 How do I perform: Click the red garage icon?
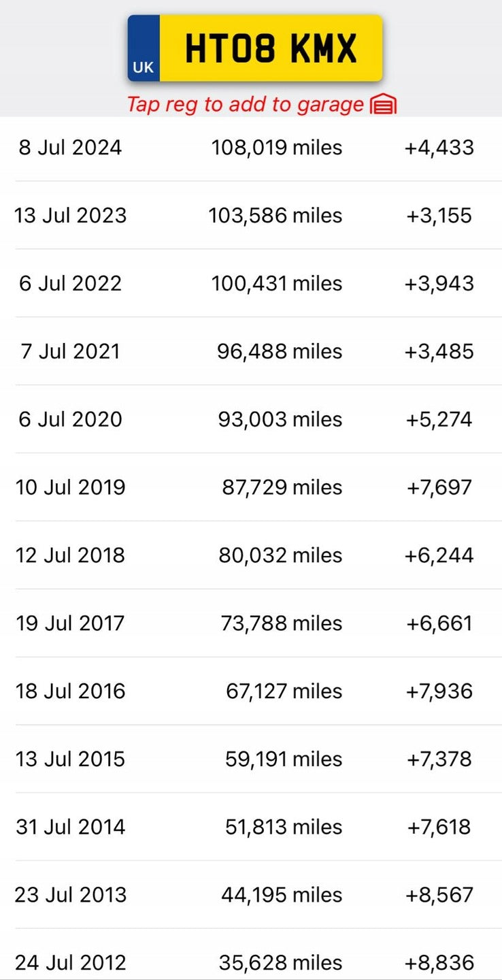(383, 105)
